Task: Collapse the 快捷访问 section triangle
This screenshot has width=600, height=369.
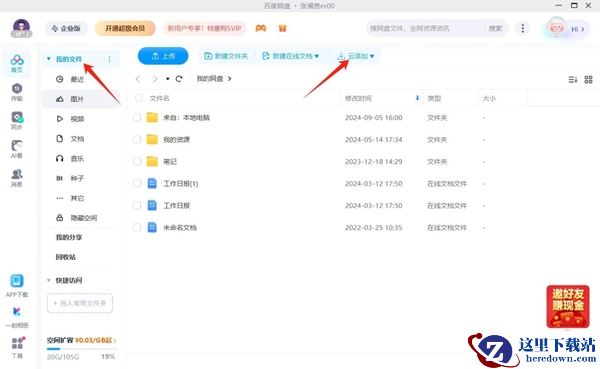Action: (x=49, y=280)
